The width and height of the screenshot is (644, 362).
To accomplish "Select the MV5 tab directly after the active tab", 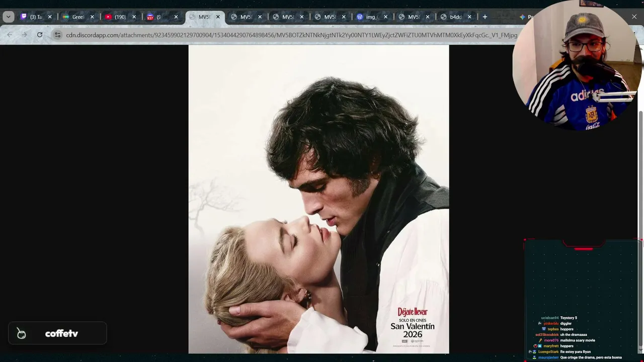I will pyautogui.click(x=247, y=17).
